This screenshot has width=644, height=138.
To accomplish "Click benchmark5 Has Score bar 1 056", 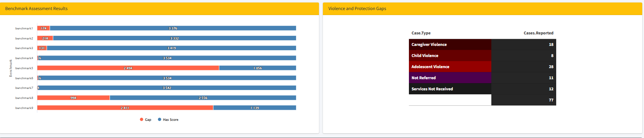I will [x=258, y=68].
